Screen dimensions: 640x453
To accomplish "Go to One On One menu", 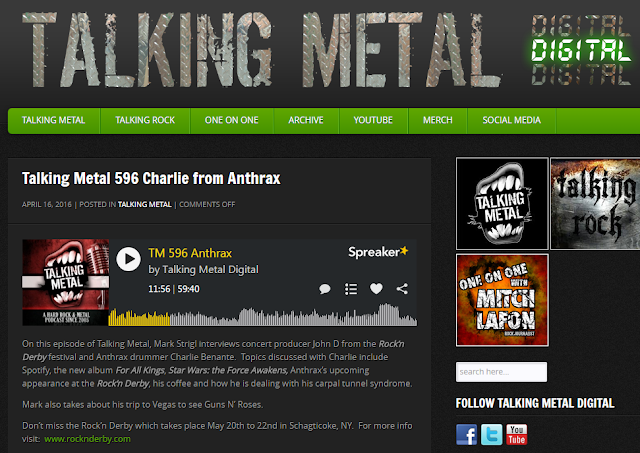I will click(x=231, y=120).
